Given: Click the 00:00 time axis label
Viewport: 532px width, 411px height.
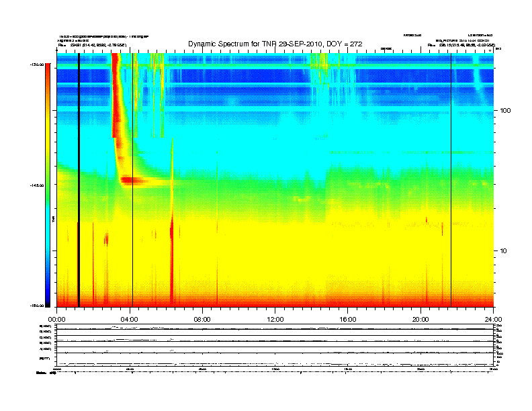Looking at the screenshot, I should click(x=56, y=320).
